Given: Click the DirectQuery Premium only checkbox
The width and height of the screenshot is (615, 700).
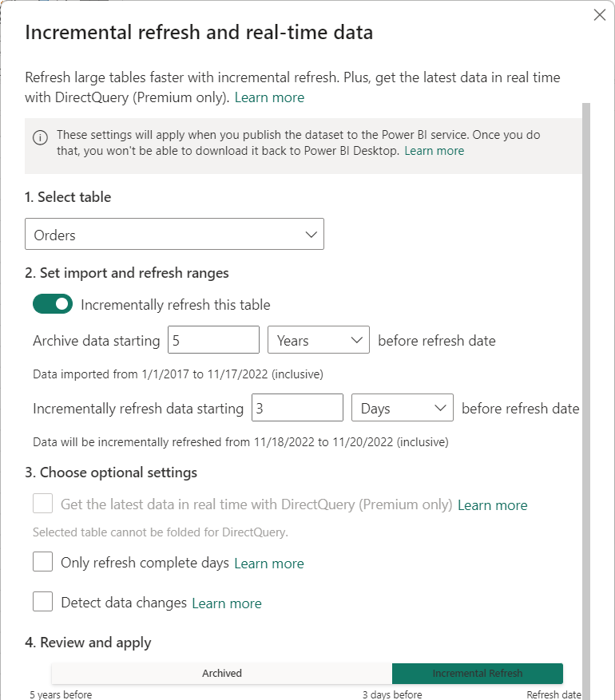Looking at the screenshot, I should [x=42, y=504].
